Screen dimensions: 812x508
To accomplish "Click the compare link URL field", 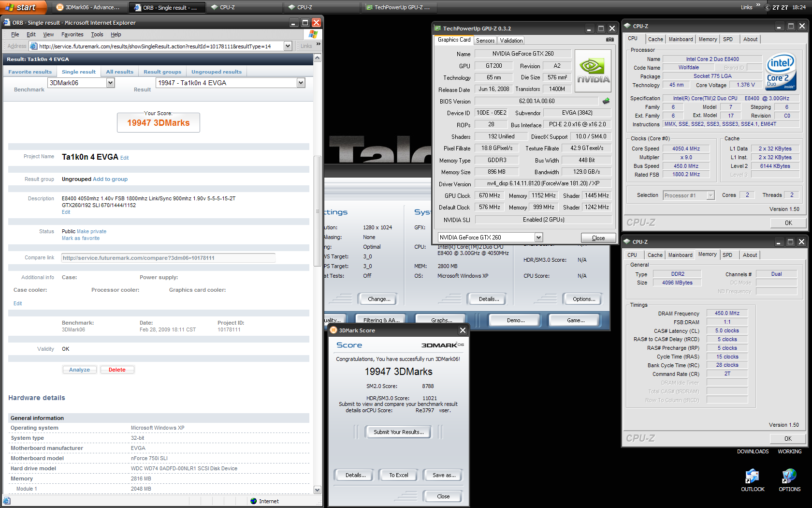I will pyautogui.click(x=168, y=258).
